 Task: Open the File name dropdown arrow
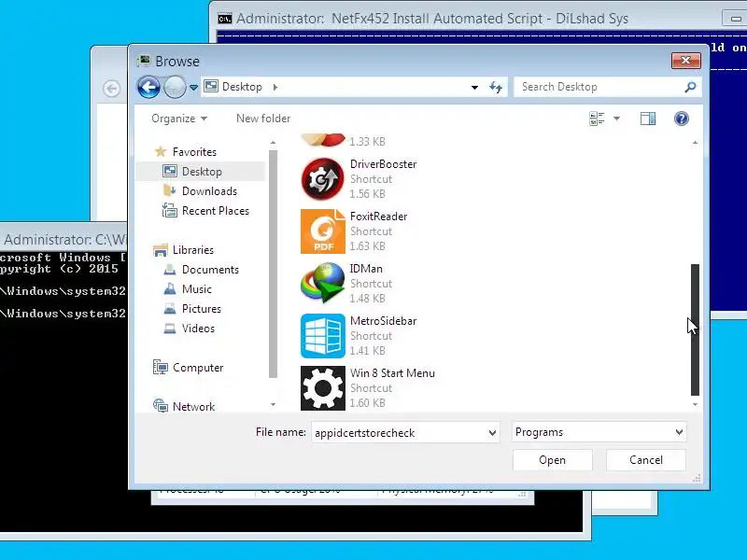[x=493, y=433]
